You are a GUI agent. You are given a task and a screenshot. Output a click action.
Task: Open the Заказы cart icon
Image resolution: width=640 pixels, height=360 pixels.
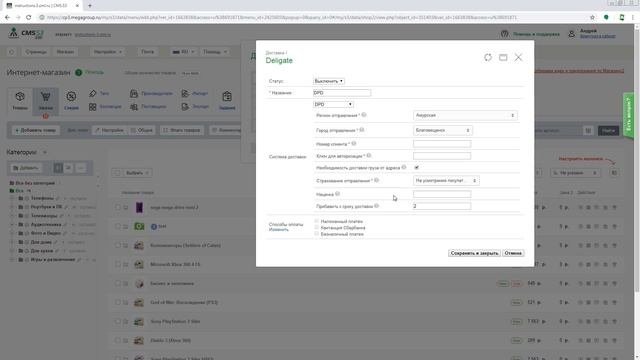46,97
